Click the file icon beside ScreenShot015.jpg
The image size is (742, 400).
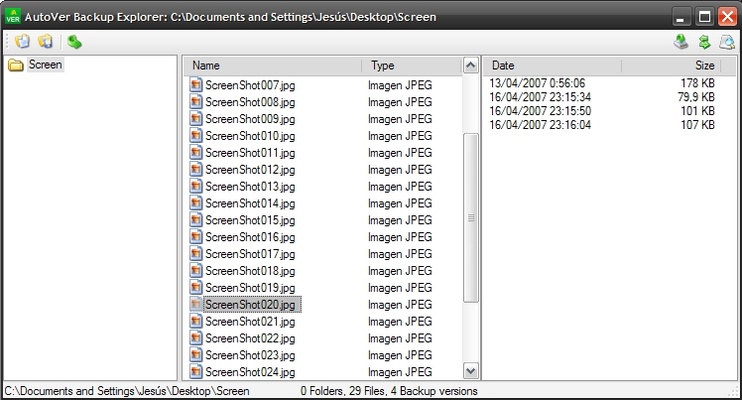point(196,220)
